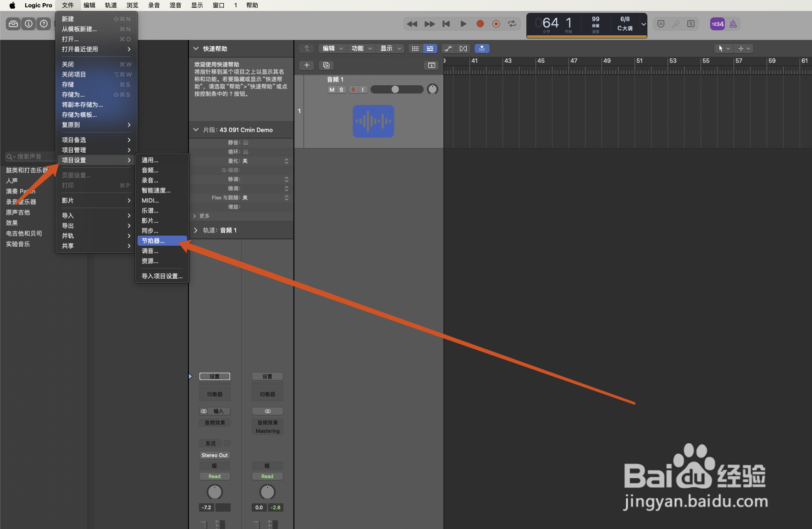Record-enable track 音频 1
This screenshot has height=529, width=812.
[354, 90]
